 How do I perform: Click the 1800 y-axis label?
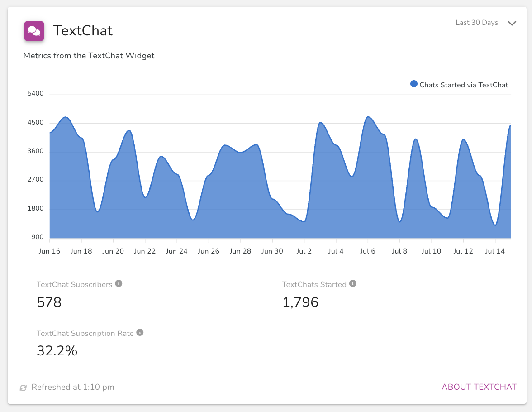pyautogui.click(x=36, y=208)
